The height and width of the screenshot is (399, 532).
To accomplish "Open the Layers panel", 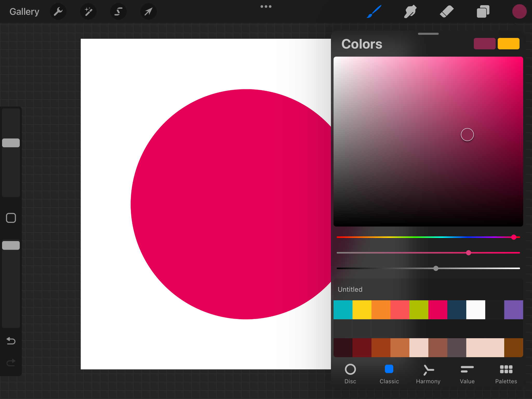I will [x=483, y=11].
